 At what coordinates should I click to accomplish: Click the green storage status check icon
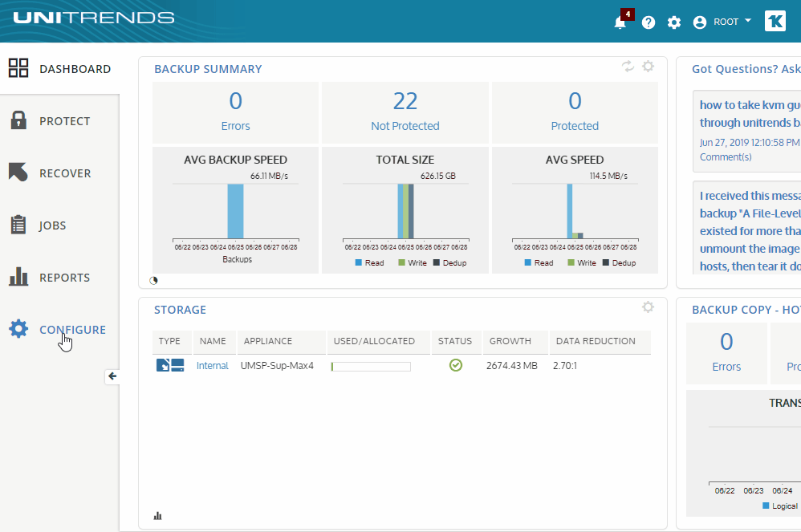[456, 365]
